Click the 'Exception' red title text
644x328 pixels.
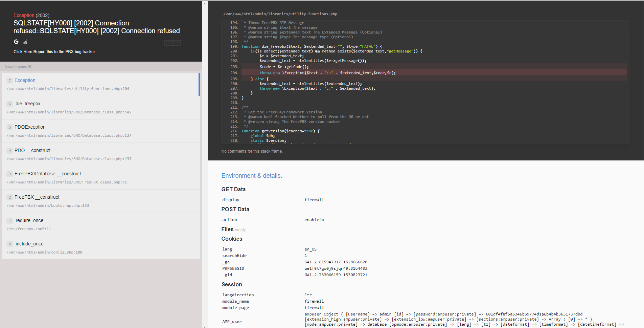[24, 15]
